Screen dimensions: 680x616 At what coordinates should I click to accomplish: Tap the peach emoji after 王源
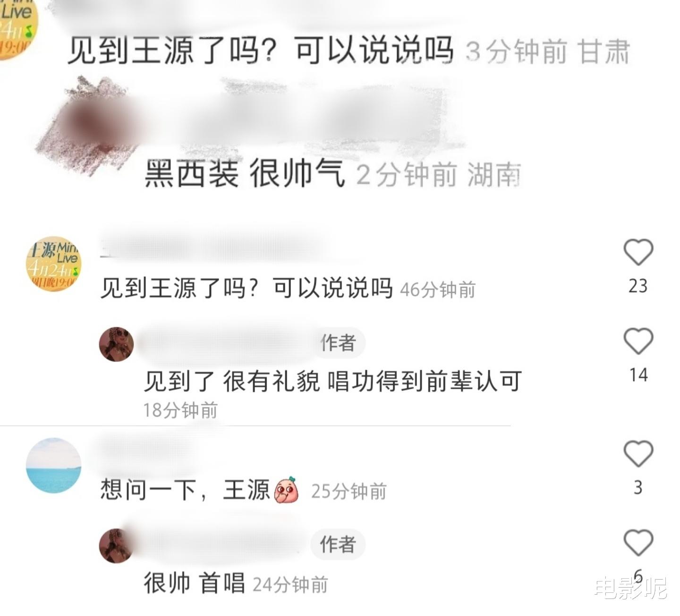[287, 490]
